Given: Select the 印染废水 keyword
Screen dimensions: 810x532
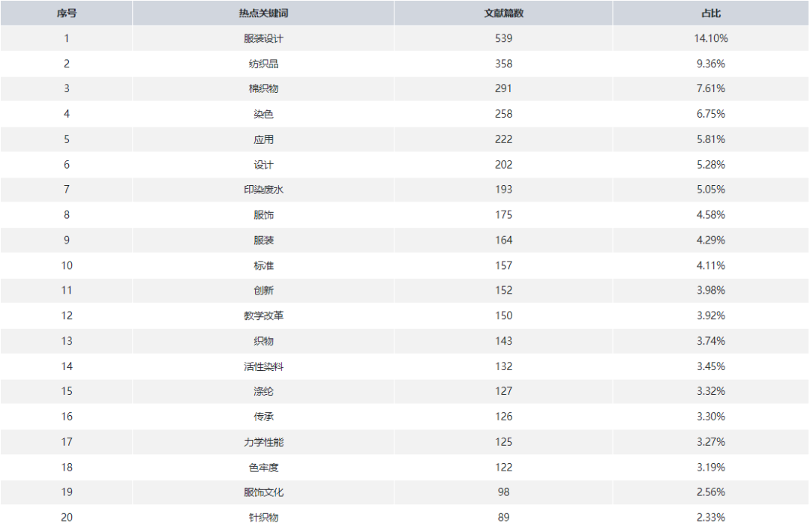Looking at the screenshot, I should pos(263,190).
